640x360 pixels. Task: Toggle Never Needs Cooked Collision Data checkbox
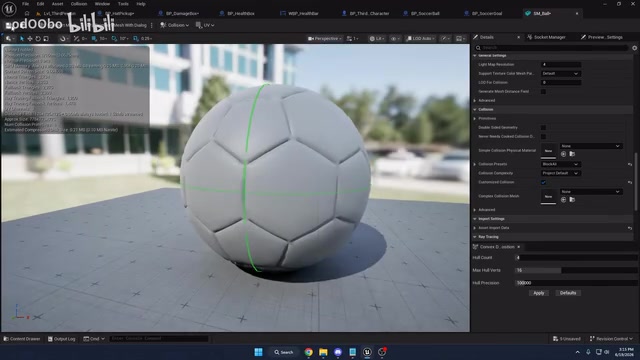(x=543, y=136)
